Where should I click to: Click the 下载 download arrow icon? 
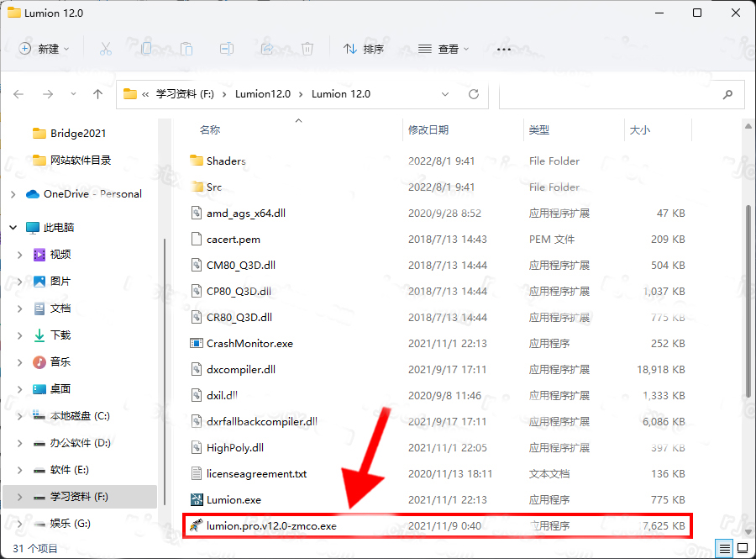click(x=39, y=335)
